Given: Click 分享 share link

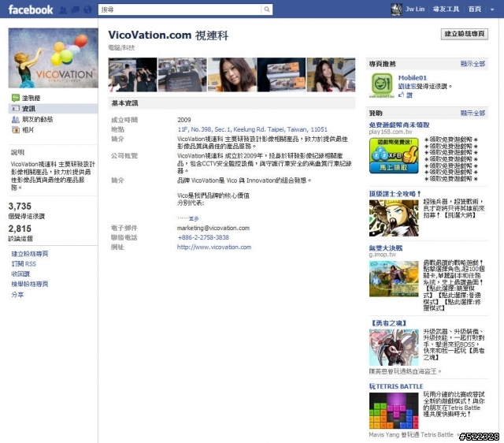Looking at the screenshot, I should click(x=17, y=294).
